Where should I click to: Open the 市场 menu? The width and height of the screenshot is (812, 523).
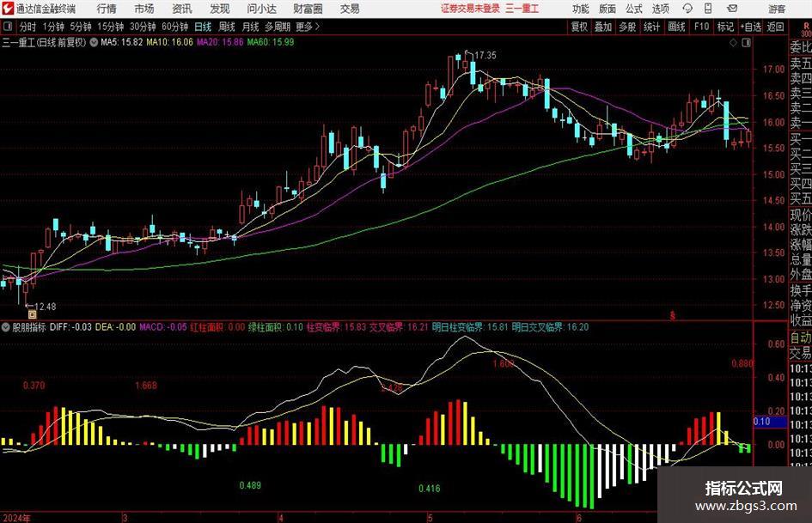click(144, 9)
